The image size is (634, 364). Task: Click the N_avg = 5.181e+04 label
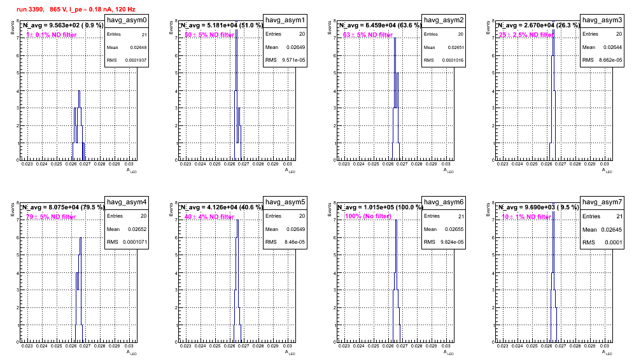coord(222,25)
